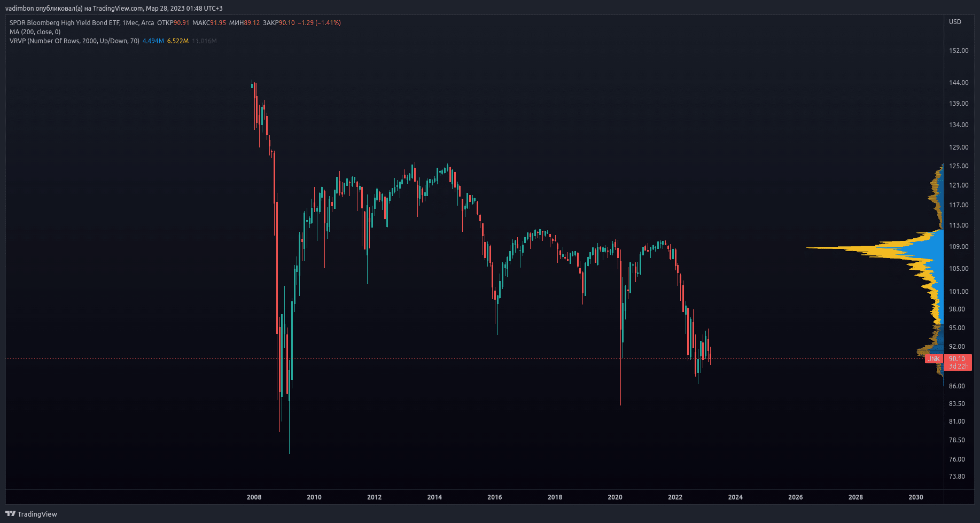Click the gray 11.016M total volume value
This screenshot has height=523, width=980.
(204, 41)
